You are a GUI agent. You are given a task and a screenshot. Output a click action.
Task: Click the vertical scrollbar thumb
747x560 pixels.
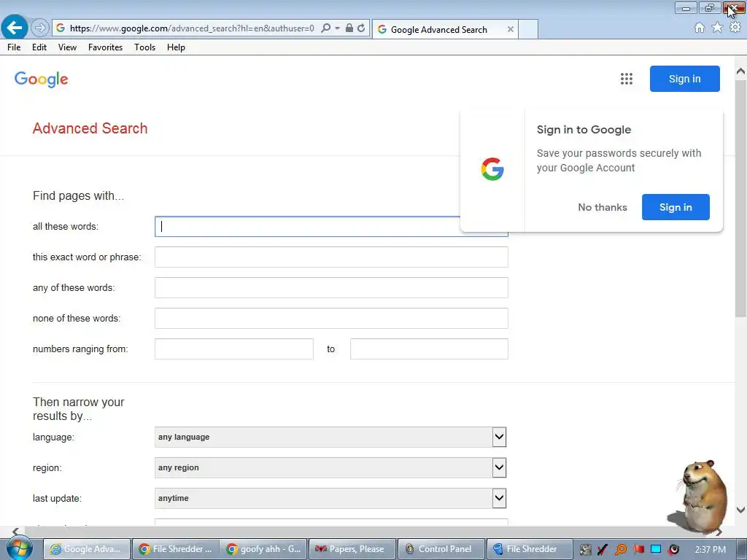point(740,198)
